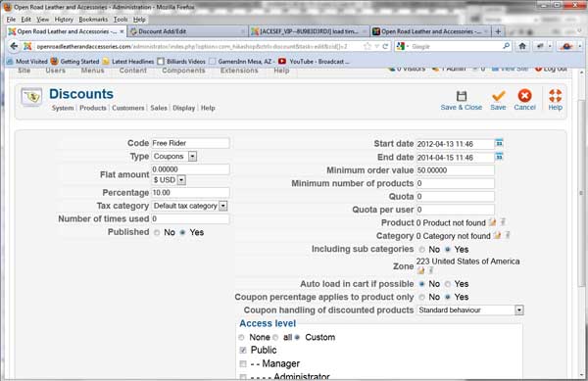Open the Products submenu under Discounts

pos(93,108)
